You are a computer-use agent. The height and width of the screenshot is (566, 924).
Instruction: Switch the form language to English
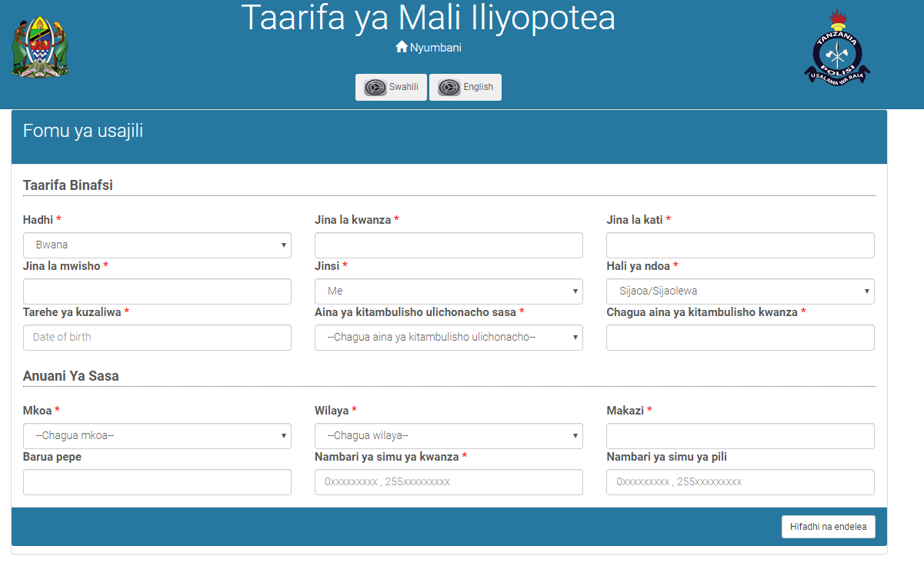pyautogui.click(x=465, y=87)
